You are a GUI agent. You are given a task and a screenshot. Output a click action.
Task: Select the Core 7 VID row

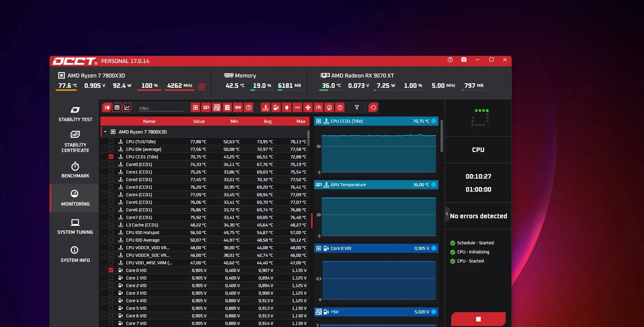tap(205, 323)
